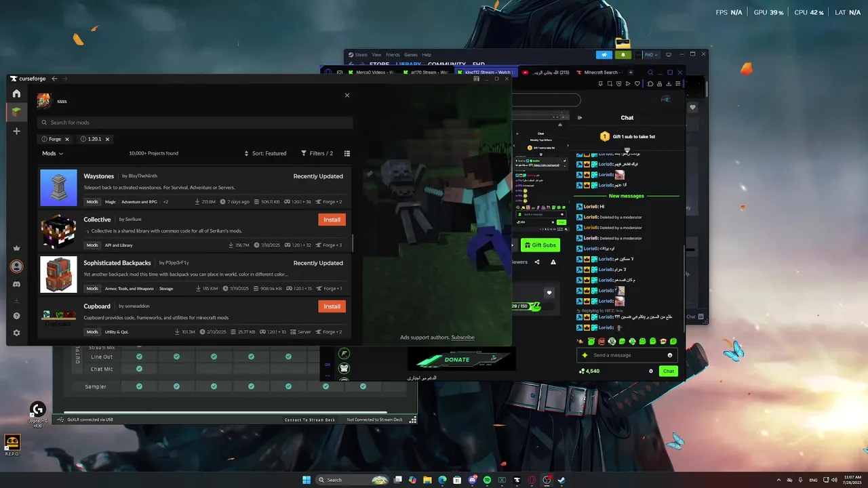Image resolution: width=868 pixels, height=488 pixels.
Task: Open the crown premium icon in CurseForge sidebar
Action: click(16, 249)
